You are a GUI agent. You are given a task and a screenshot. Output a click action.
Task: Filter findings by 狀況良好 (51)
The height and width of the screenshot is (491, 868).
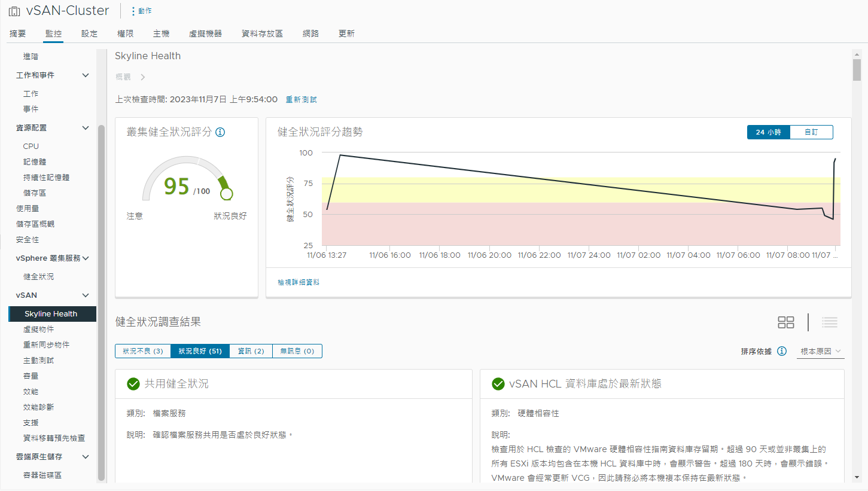pyautogui.click(x=200, y=351)
